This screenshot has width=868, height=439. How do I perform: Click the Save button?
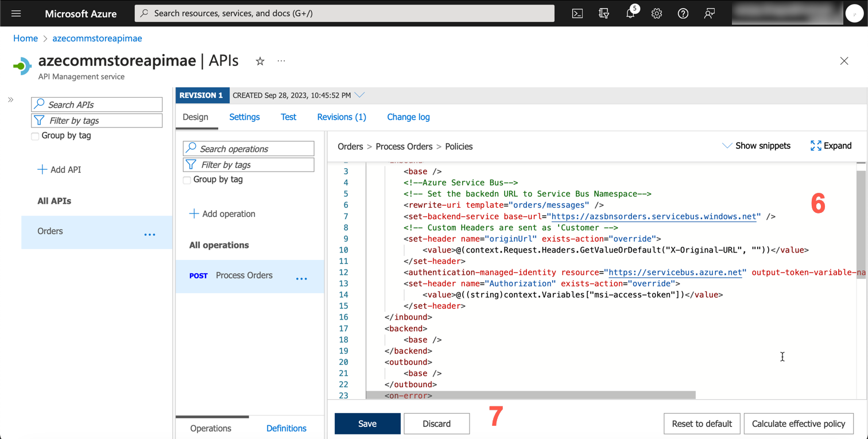[x=367, y=424]
